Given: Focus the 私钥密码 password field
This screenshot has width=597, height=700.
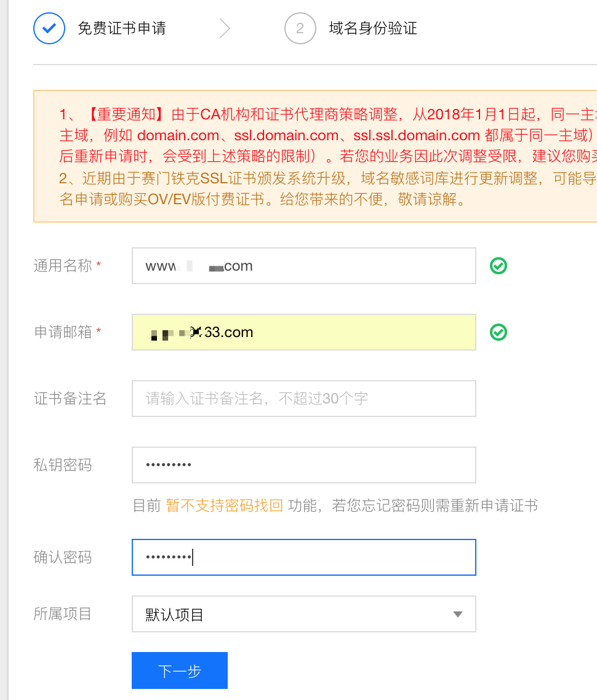Looking at the screenshot, I should click(x=303, y=465).
